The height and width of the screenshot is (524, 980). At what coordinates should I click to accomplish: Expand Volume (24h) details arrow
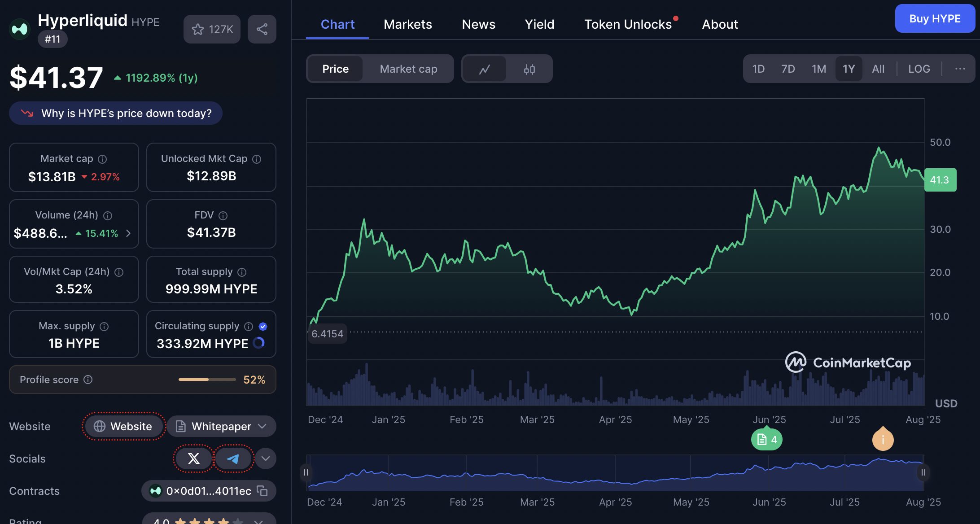point(128,233)
